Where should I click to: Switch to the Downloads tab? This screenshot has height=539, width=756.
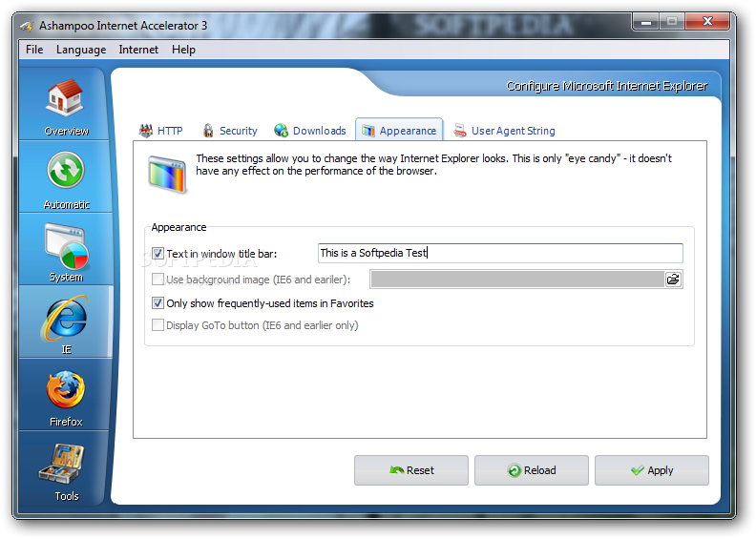click(x=310, y=131)
